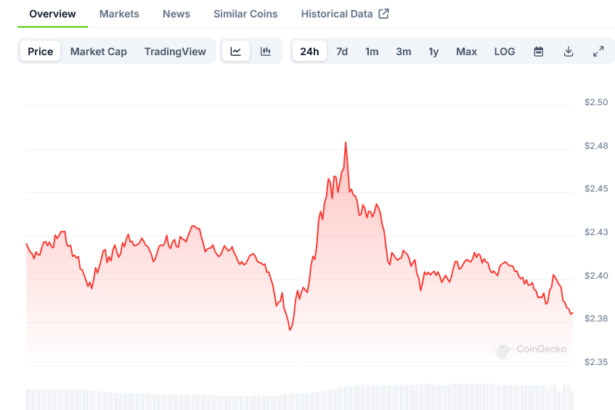Select the Price chart mode

[x=41, y=51]
